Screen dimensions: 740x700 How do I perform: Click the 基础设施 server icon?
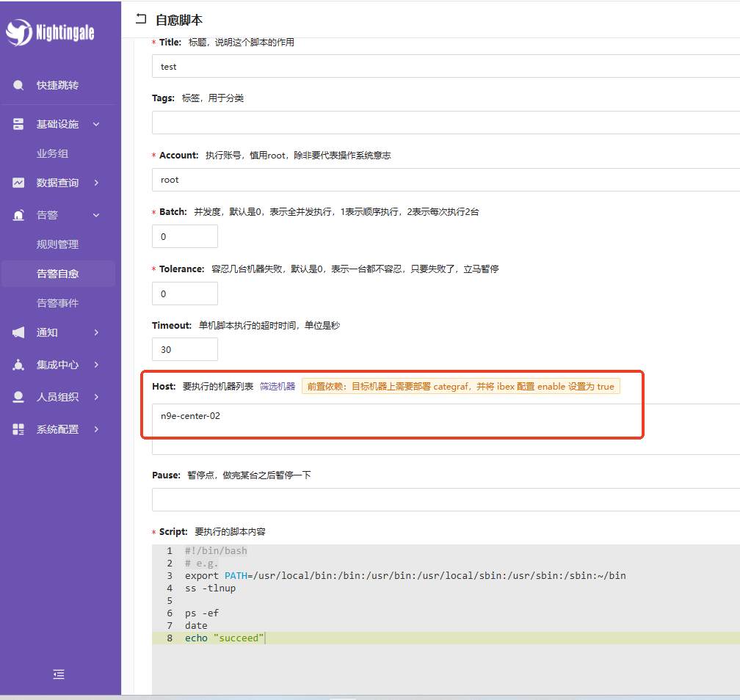point(18,124)
